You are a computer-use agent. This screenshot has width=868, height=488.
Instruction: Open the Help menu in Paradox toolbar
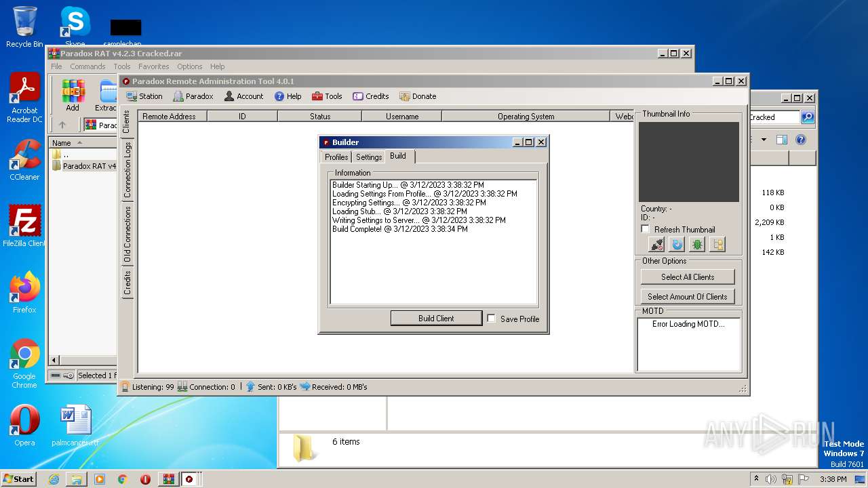[288, 96]
